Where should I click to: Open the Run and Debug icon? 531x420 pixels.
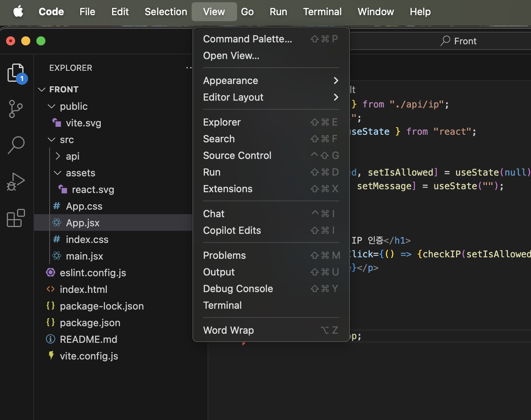click(16, 182)
